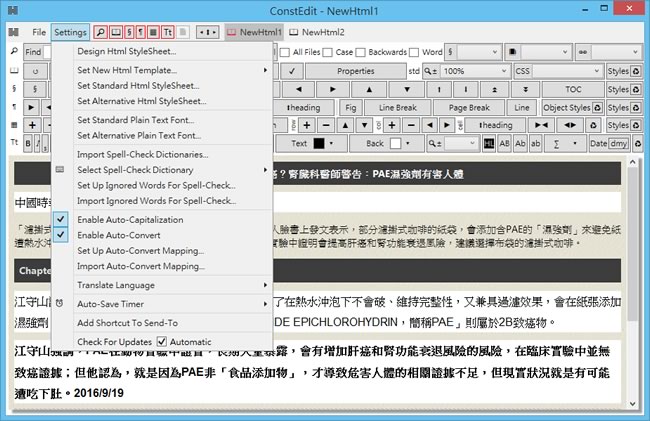Click the magnifier search icon in top toolbar

102,32
